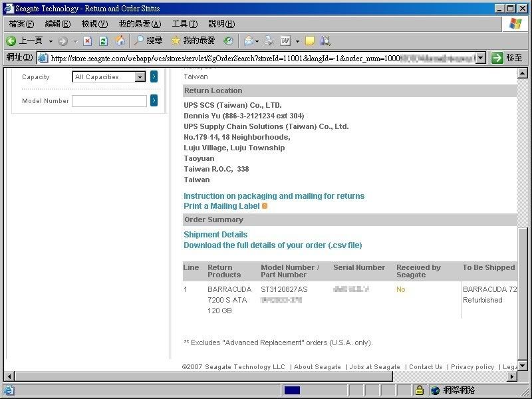Show browsing History panel
The height and width of the screenshot is (399, 532).
pos(228,41)
